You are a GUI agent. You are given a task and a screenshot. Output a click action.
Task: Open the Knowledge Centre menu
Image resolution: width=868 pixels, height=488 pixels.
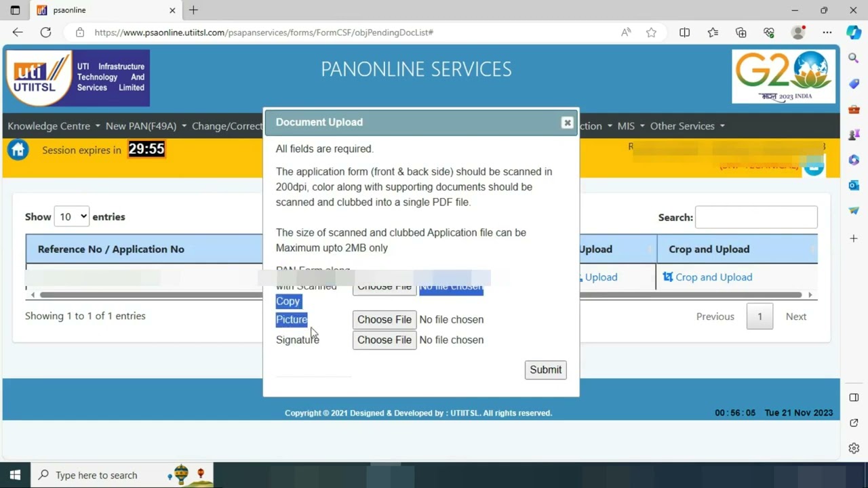tap(54, 126)
